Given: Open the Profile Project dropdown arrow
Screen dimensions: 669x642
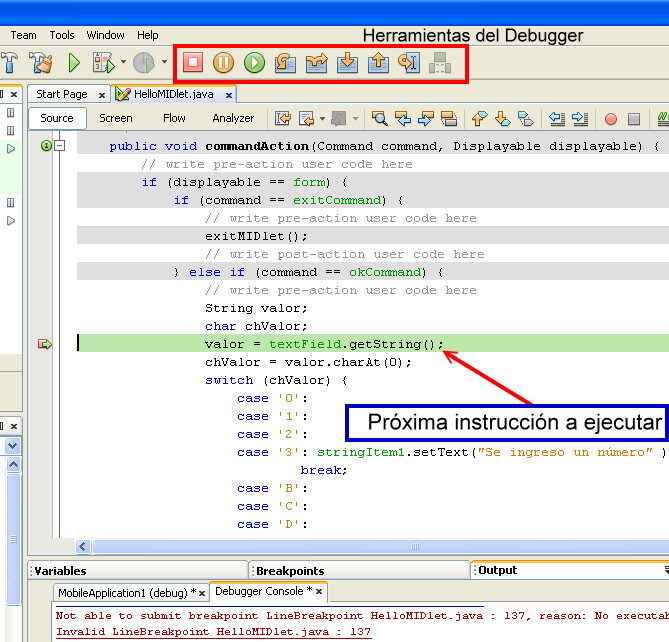Looking at the screenshot, I should tap(165, 63).
